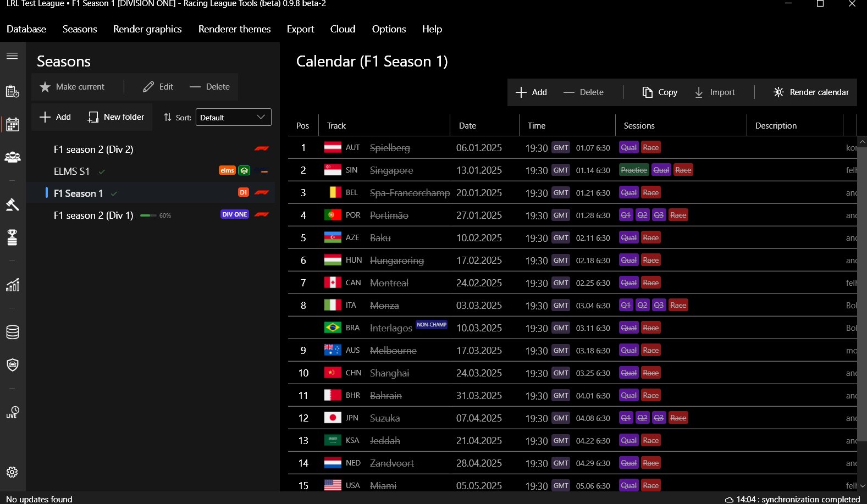Open the statistics chart sidebar icon
The height and width of the screenshot is (504, 867).
pyautogui.click(x=12, y=285)
